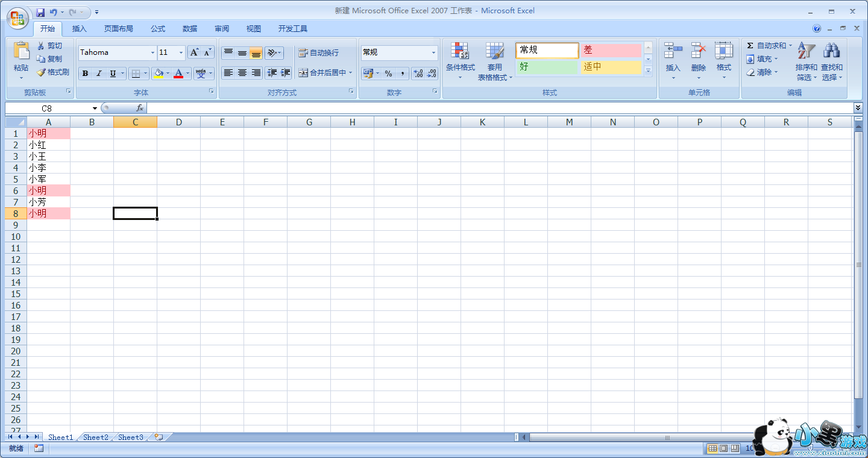Expand the number format (常规) dropdown

(433, 53)
